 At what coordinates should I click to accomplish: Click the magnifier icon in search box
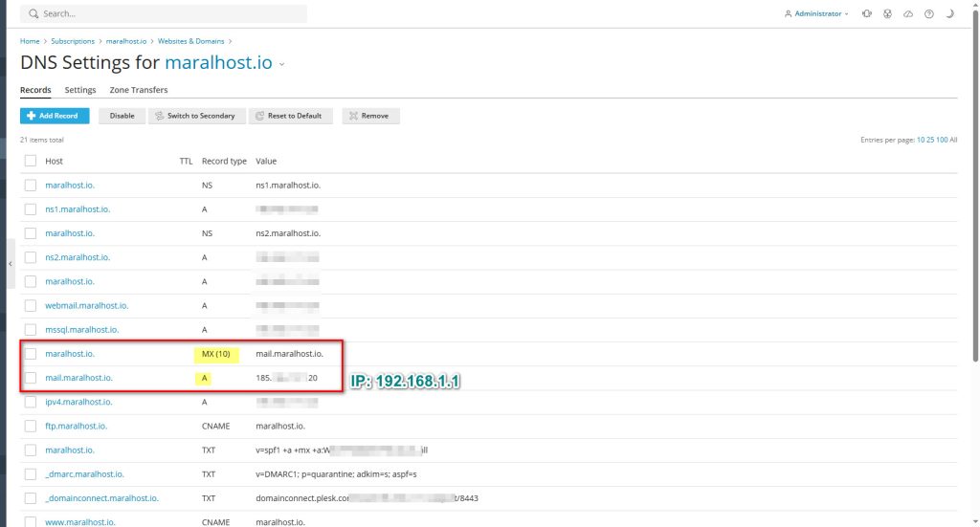tap(33, 14)
